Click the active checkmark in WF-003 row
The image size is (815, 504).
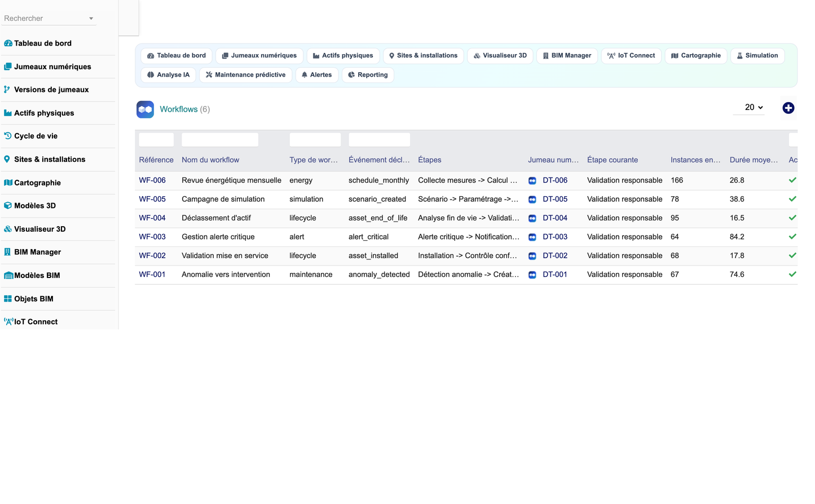coord(792,237)
